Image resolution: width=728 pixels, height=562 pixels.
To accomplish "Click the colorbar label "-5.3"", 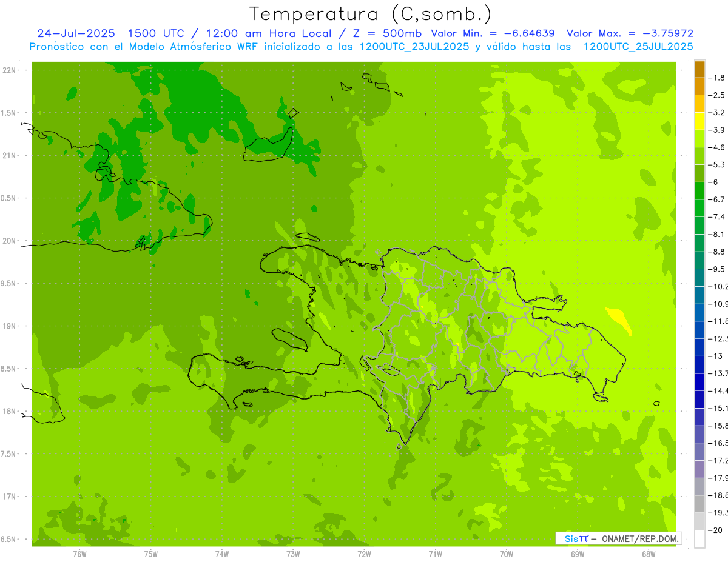I will 716,164.
